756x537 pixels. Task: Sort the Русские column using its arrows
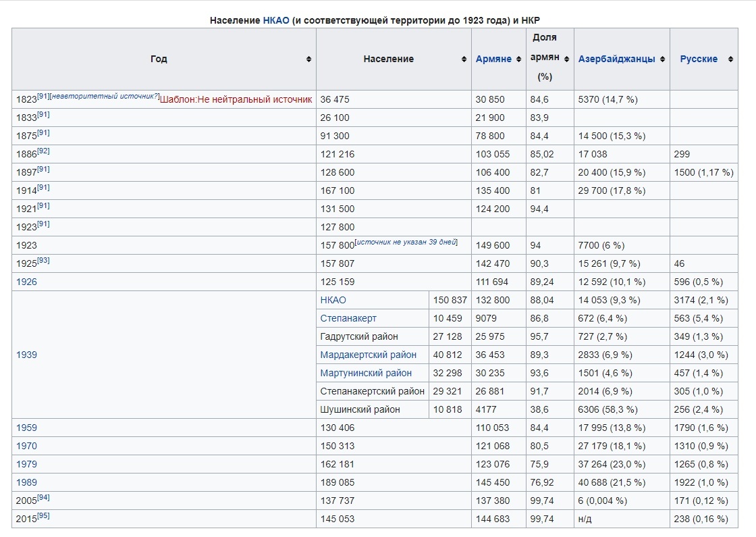pos(730,59)
